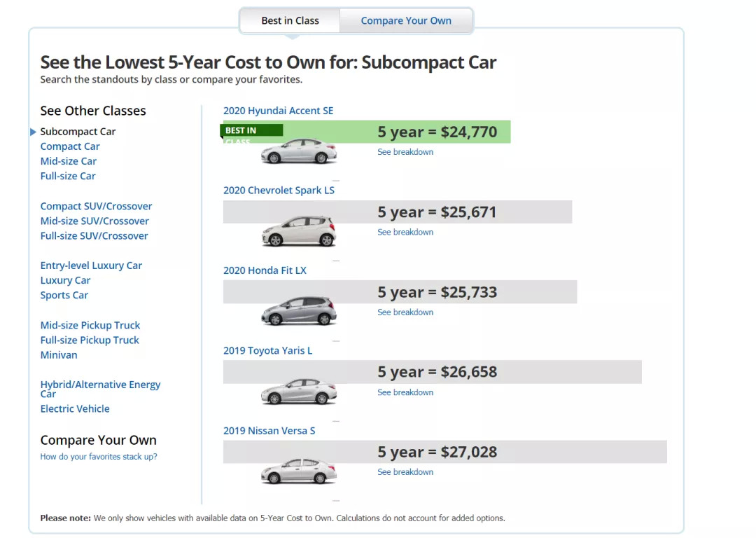
Task: Click the blue arrow beside Subcompact Car
Action: pos(33,132)
